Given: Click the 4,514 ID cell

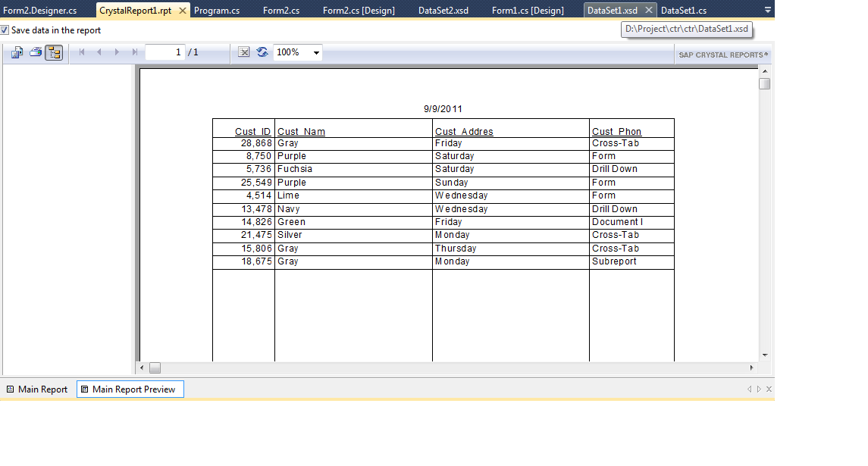Looking at the screenshot, I should pyautogui.click(x=259, y=195).
